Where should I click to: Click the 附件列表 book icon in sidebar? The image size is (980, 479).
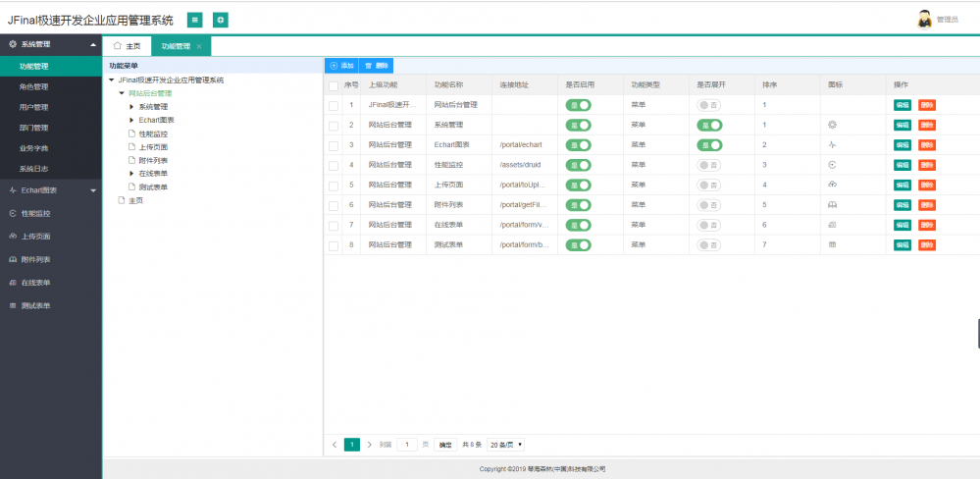point(13,259)
